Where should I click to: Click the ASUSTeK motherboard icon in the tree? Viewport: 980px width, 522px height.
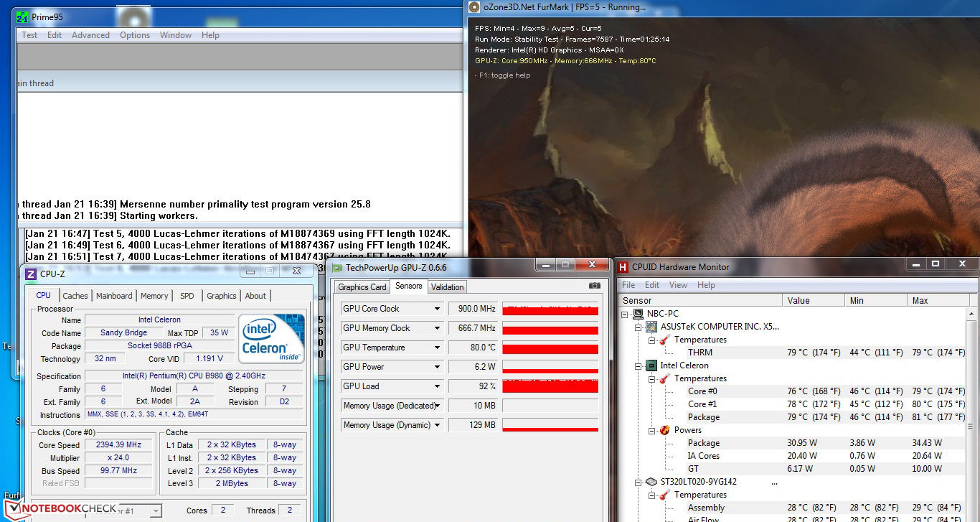click(x=652, y=327)
